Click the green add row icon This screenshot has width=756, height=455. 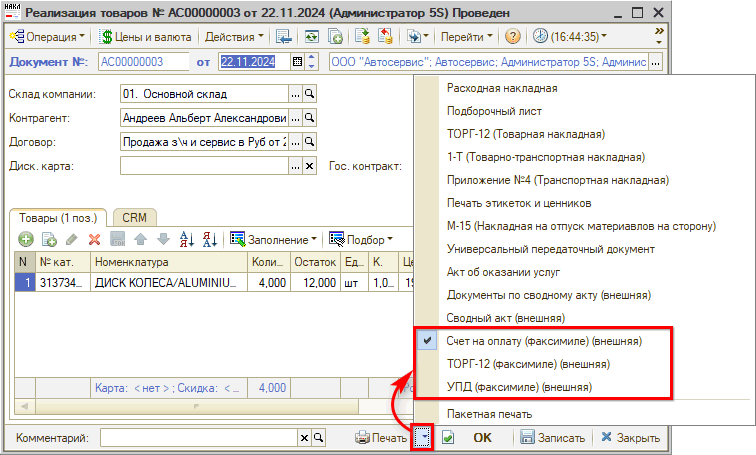(x=23, y=239)
